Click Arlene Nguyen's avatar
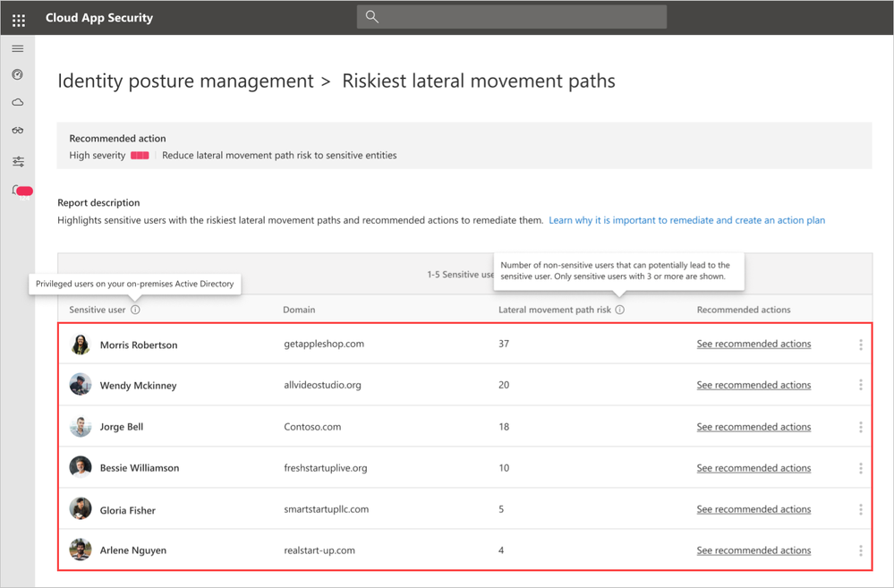Image resolution: width=894 pixels, height=588 pixels. click(x=81, y=550)
